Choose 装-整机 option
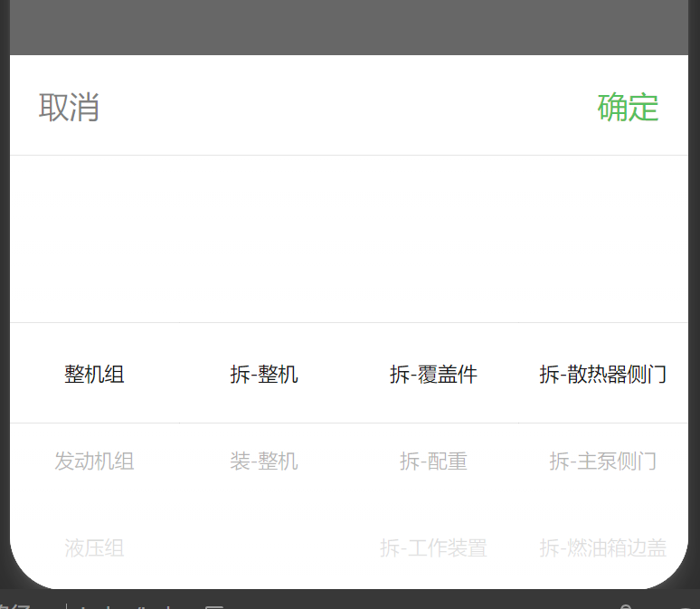 (x=264, y=462)
